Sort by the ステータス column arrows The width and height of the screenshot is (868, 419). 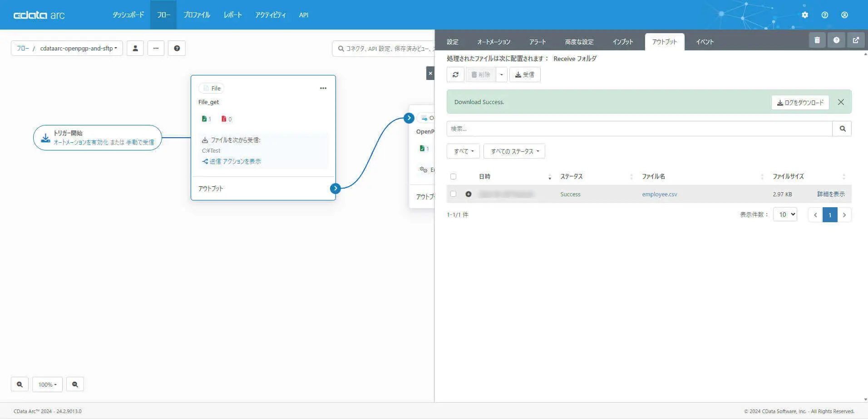coord(631,177)
